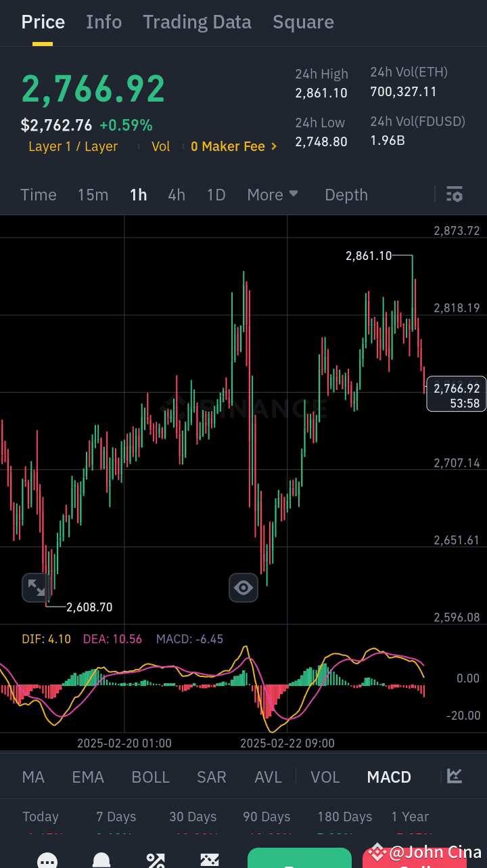
Task: Enable the VOL sub-indicator
Action: coord(325,777)
